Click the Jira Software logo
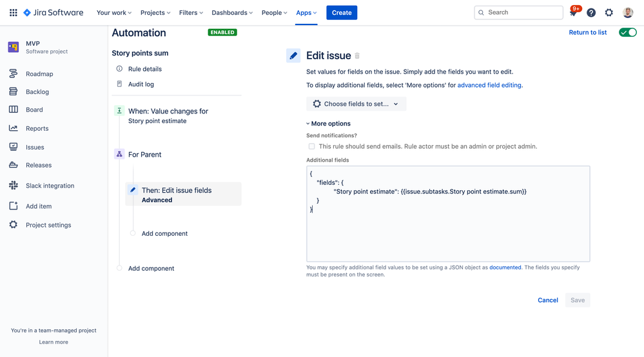 coord(54,13)
